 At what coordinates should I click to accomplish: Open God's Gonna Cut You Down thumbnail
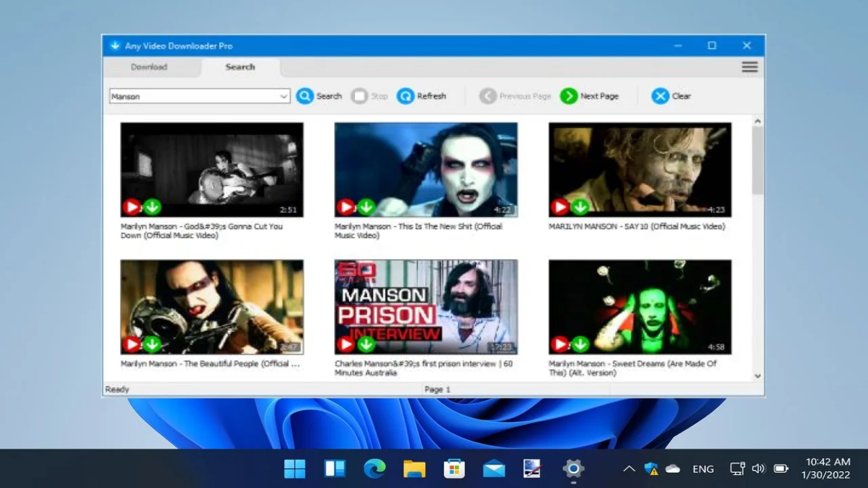pyautogui.click(x=212, y=169)
